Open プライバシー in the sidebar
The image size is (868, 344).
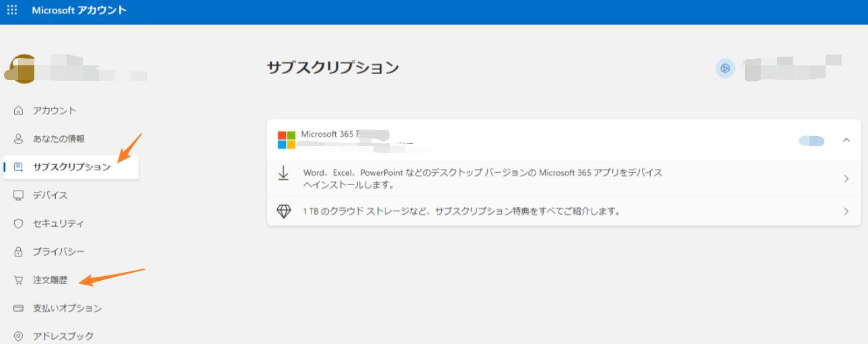coord(59,252)
